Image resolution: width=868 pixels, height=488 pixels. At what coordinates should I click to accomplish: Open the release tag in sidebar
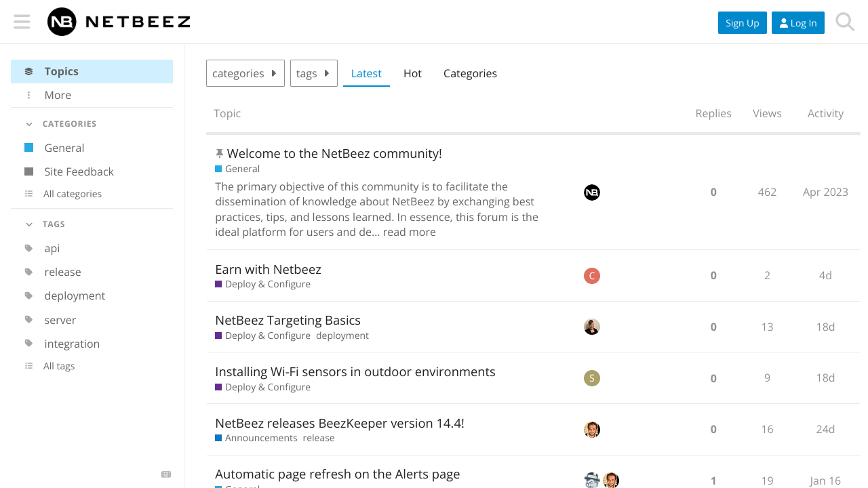coord(92,272)
